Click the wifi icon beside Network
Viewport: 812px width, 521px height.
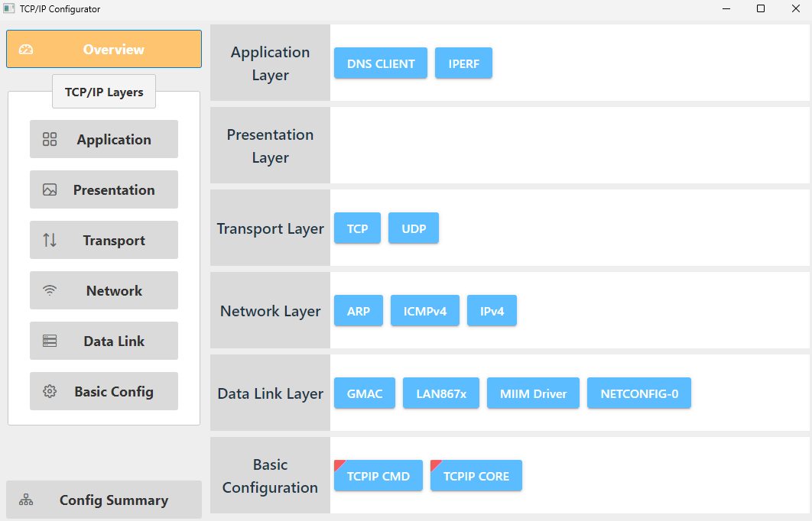pyautogui.click(x=50, y=290)
